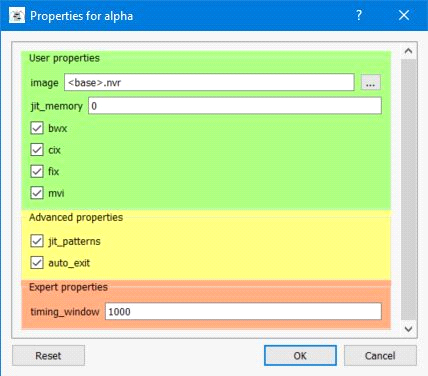
Task: Click the Cancel button
Action: [x=380, y=356]
